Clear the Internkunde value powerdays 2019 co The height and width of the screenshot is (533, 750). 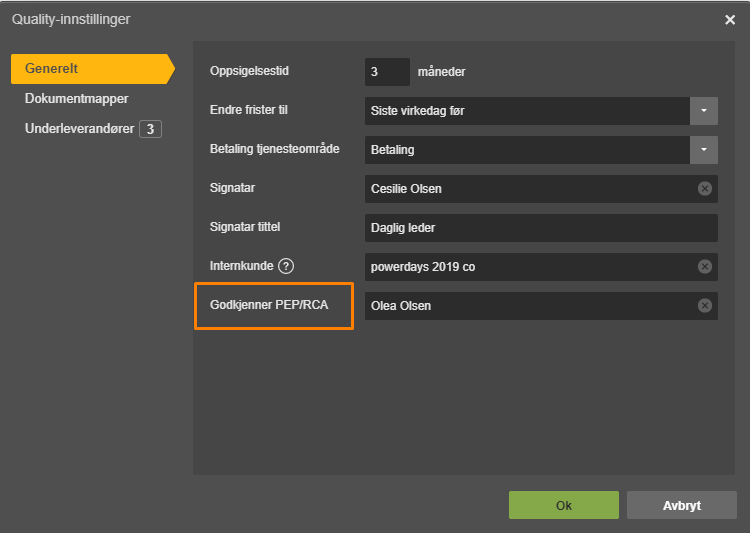[x=705, y=266]
